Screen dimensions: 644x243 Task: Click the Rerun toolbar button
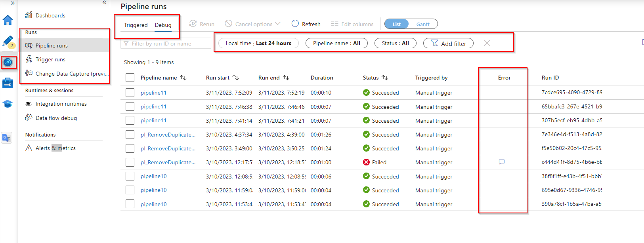pyautogui.click(x=202, y=24)
